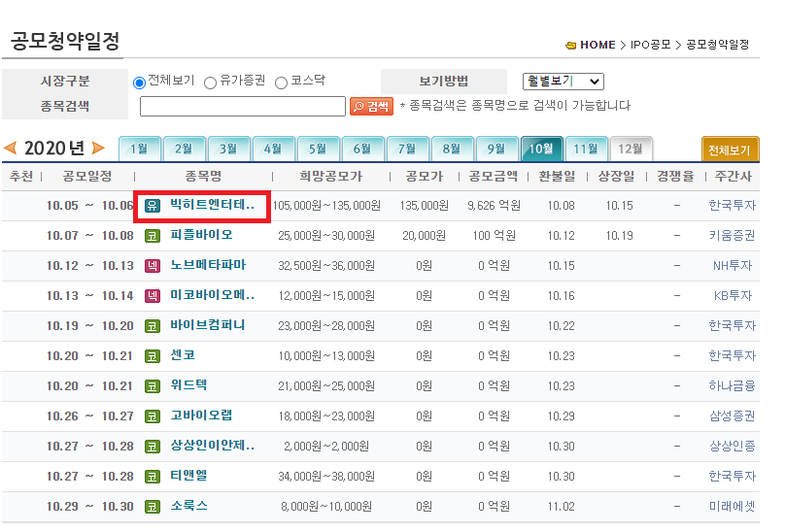Click 코 market badge beside 위드텍
Screen dimensions: 785x532
click(153, 385)
